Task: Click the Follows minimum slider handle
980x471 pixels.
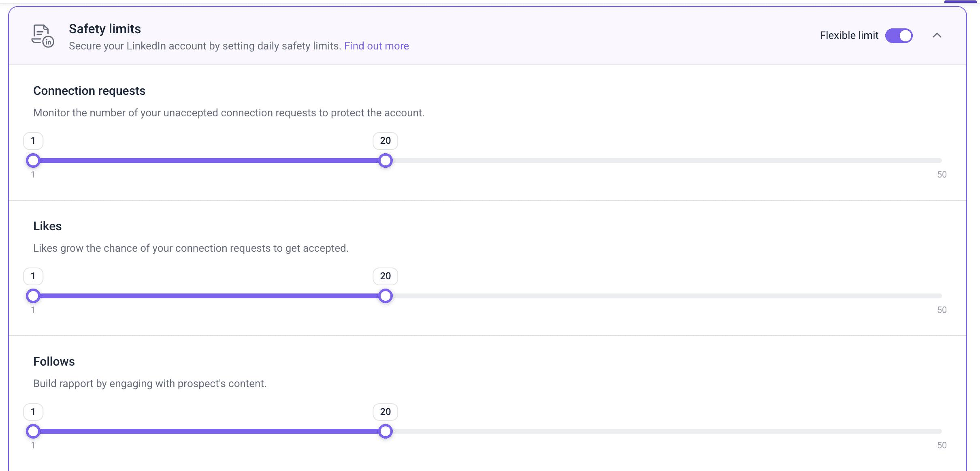Action: (33, 431)
